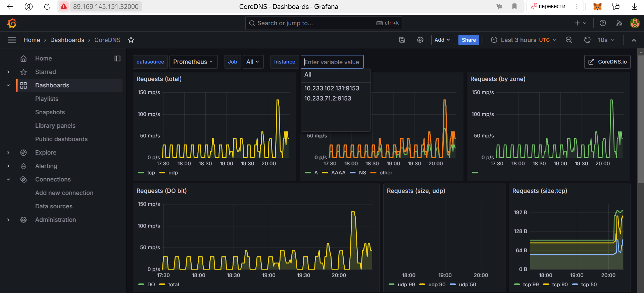Open the Job All dropdown
Image resolution: width=644 pixels, height=293 pixels.
(x=253, y=62)
